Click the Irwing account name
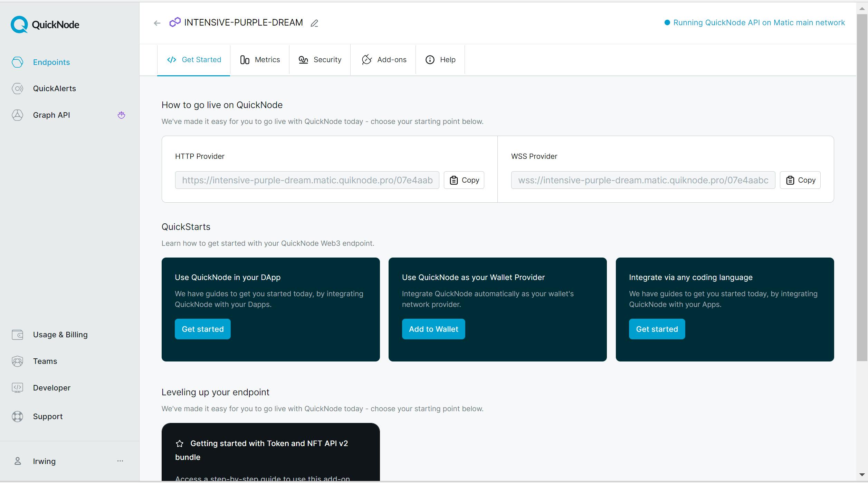 pyautogui.click(x=44, y=461)
